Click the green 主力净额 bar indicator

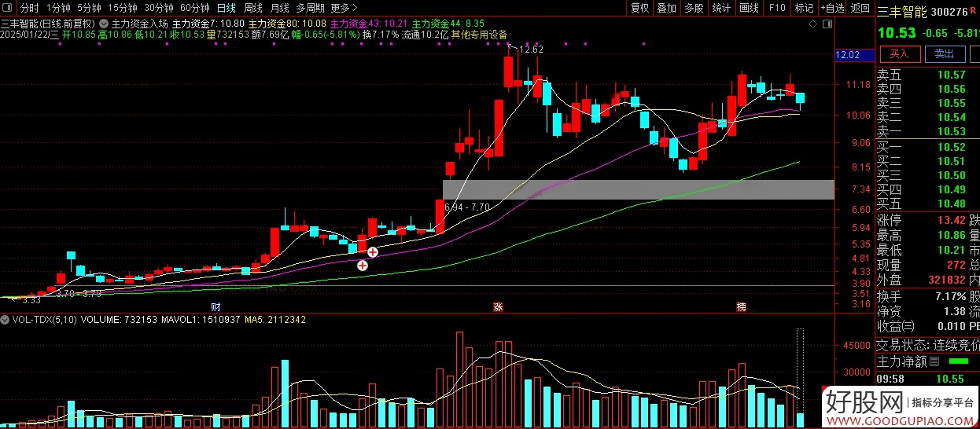click(959, 361)
